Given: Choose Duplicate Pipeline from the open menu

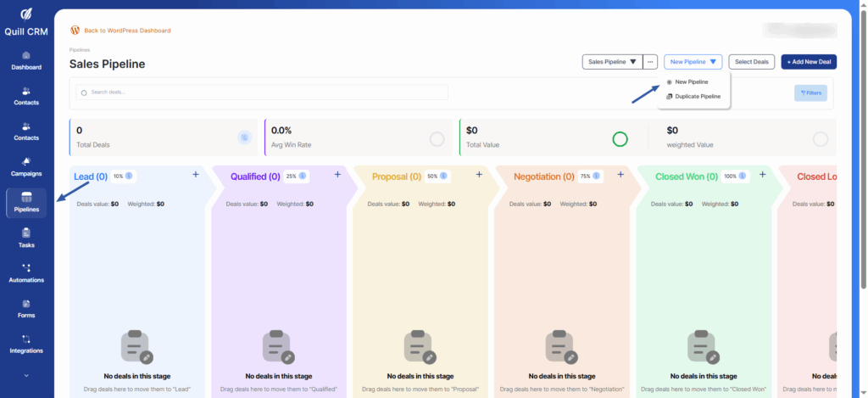Looking at the screenshot, I should (697, 96).
